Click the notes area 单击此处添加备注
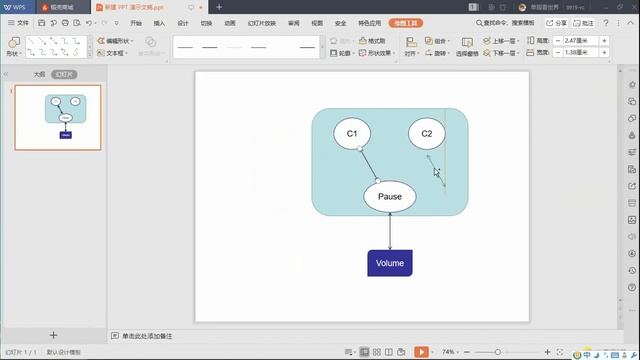640x360 pixels. pyautogui.click(x=147, y=336)
